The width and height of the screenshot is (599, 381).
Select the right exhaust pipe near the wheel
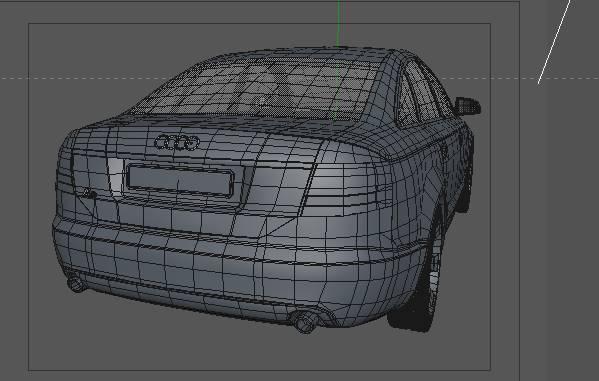click(305, 322)
